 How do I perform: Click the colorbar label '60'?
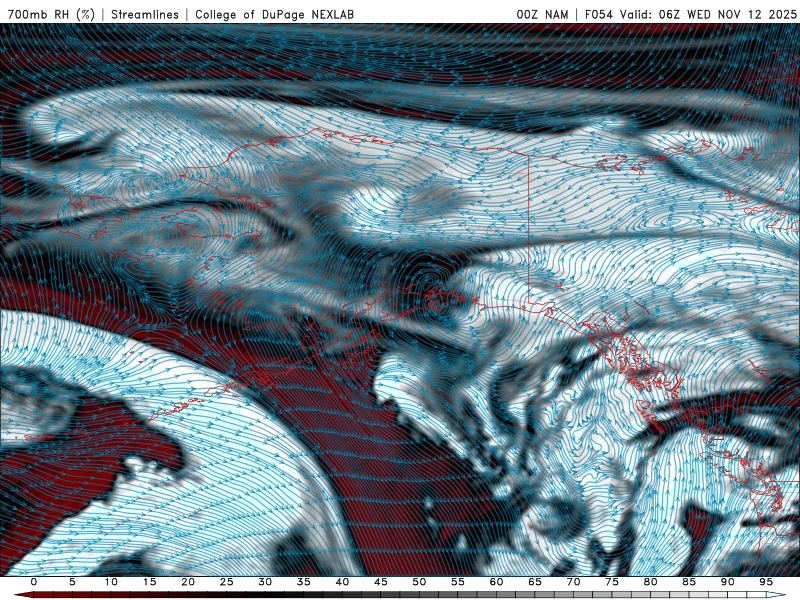pos(496,582)
